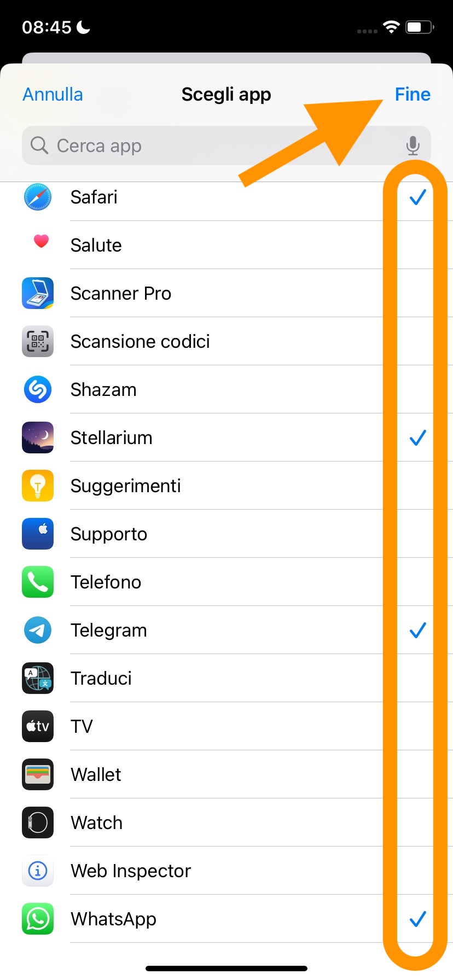The image size is (453, 980).
Task: Pick the Watch app row
Action: [x=219, y=822]
